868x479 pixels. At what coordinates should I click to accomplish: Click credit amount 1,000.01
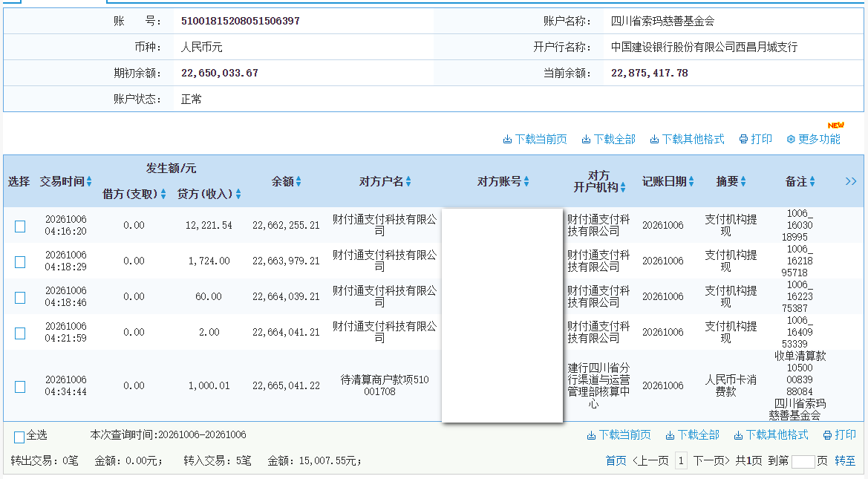[209, 385]
